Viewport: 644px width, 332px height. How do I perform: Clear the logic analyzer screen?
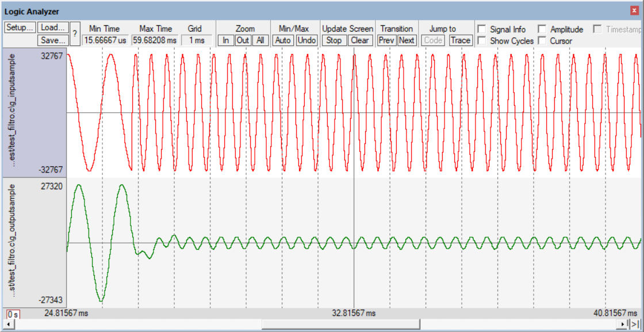[359, 40]
